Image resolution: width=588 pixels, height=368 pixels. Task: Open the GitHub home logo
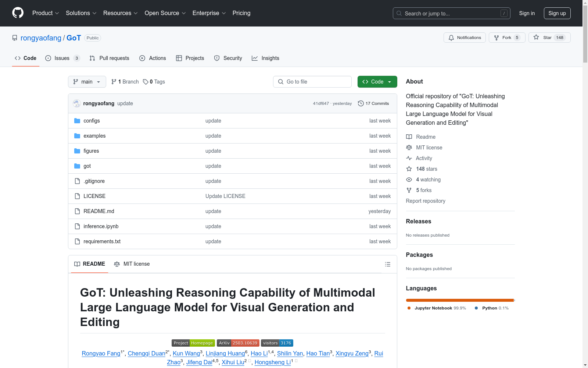pos(18,13)
